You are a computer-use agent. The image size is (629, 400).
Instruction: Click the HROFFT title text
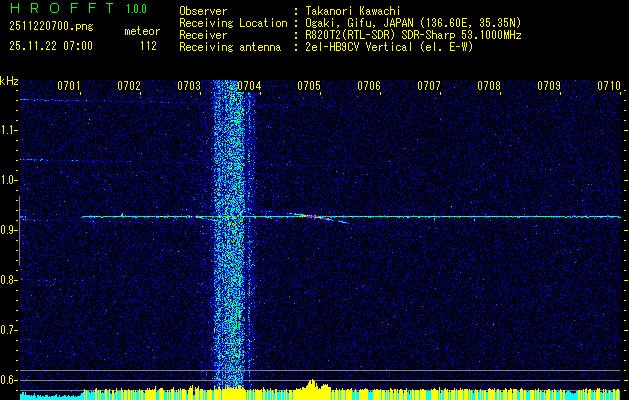click(61, 8)
